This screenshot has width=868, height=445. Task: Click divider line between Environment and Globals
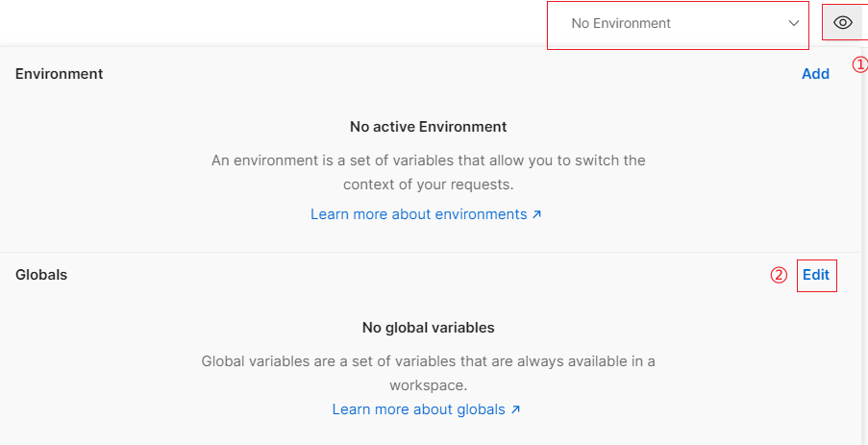(x=430, y=253)
